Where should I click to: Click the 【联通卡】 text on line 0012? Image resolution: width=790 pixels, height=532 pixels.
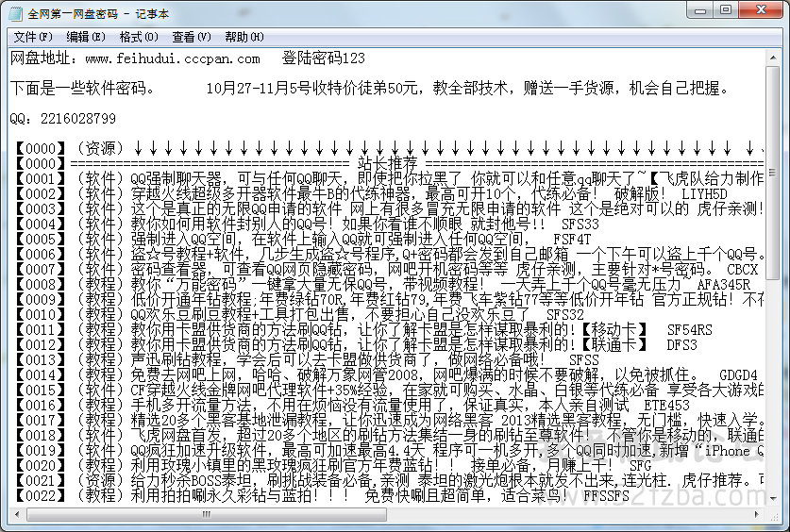pyautogui.click(x=614, y=345)
